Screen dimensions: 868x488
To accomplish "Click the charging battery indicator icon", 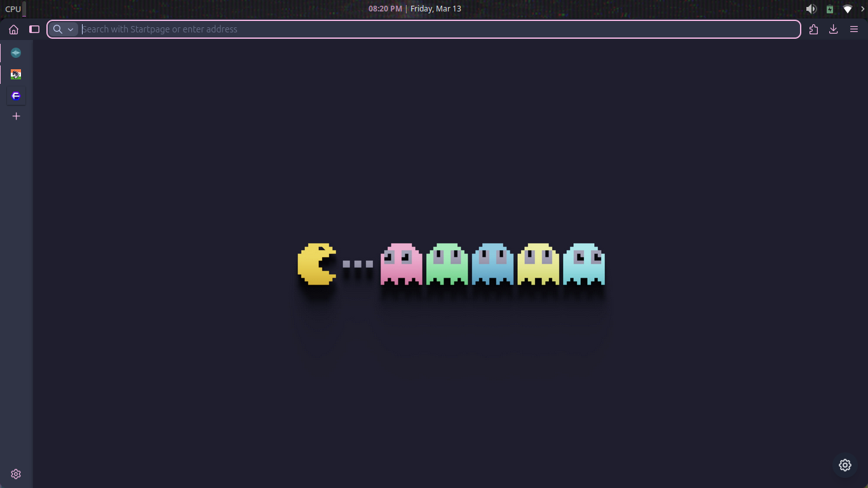I will (829, 9).
